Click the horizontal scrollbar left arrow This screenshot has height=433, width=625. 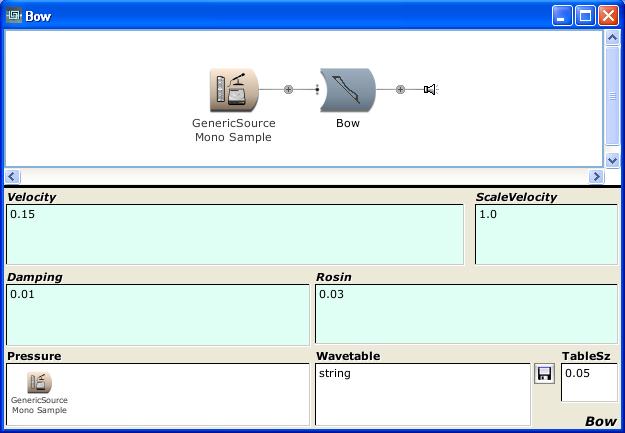tap(13, 176)
